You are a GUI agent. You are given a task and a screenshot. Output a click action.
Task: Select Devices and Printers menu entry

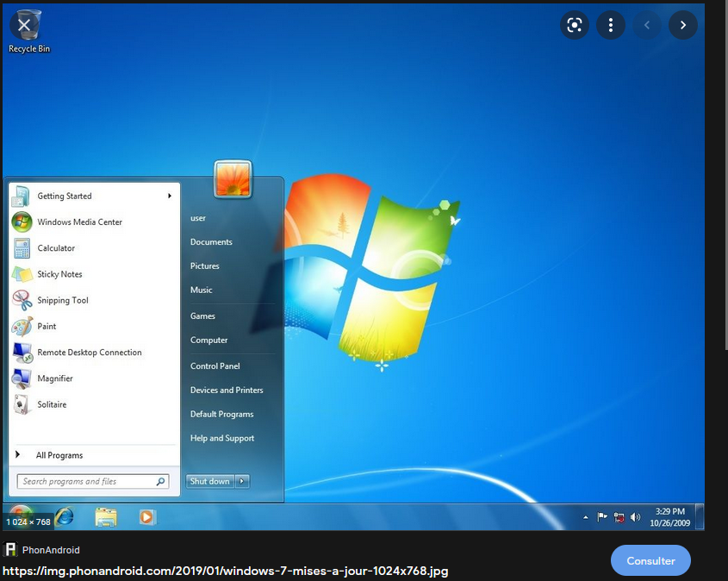[227, 390]
